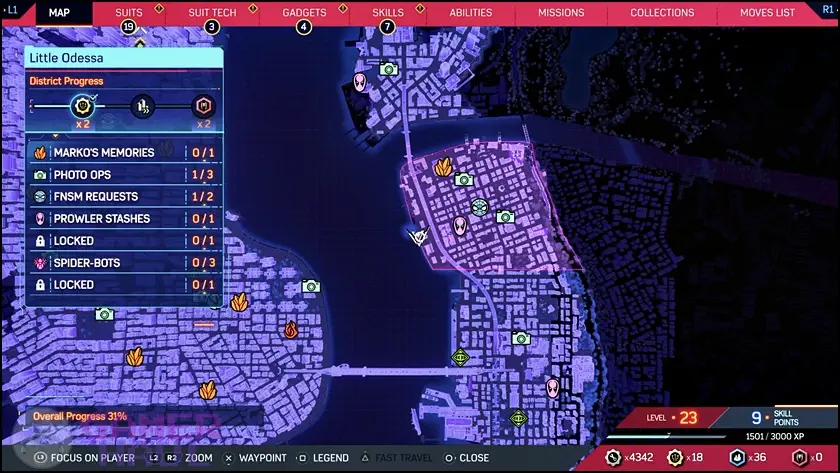Click the XP progress bar under level
The width and height of the screenshot is (840, 473).
coord(666,436)
